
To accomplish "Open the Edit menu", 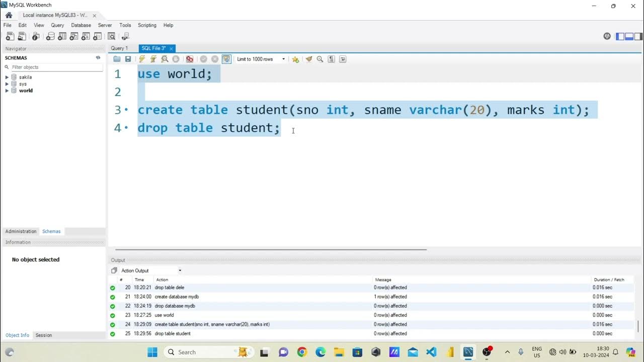I will pos(23,25).
